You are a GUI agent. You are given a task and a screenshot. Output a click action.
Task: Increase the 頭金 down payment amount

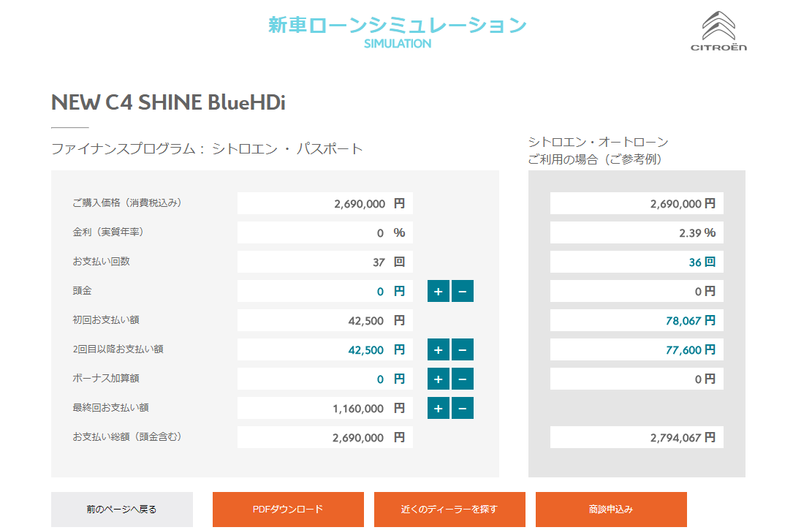pos(439,291)
